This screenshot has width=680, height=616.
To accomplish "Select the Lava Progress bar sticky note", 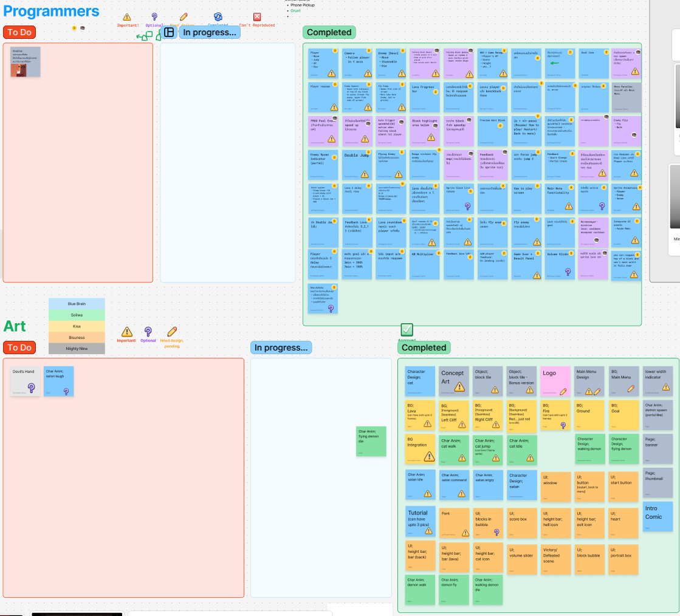I will 425,98.
